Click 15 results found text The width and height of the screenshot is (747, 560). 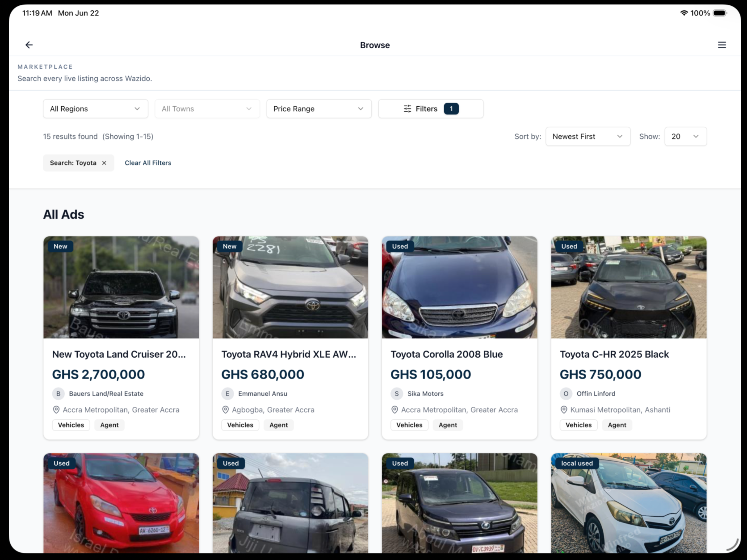[70, 136]
